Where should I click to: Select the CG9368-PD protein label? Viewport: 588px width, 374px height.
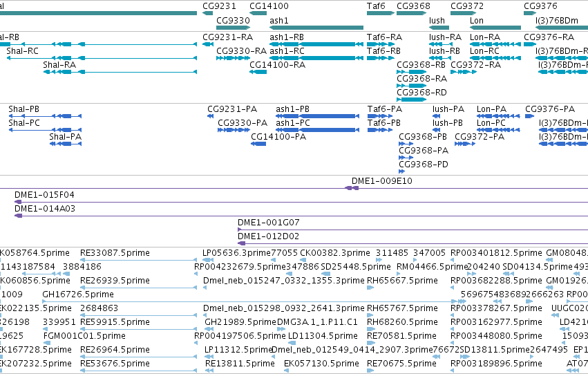(424, 165)
